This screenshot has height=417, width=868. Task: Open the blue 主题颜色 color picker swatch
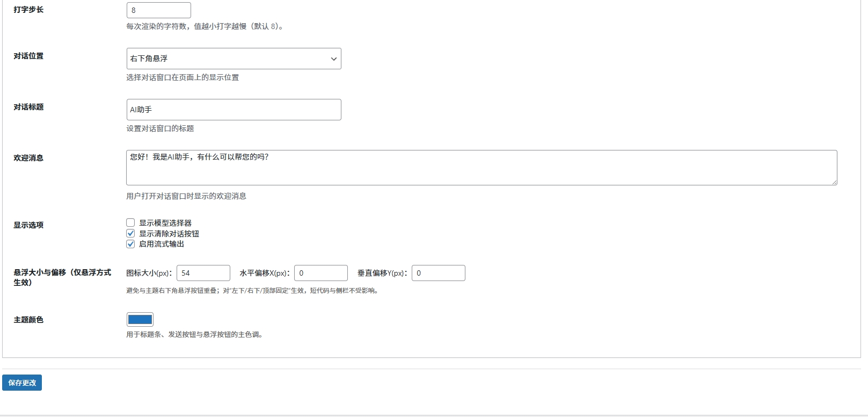point(140,320)
